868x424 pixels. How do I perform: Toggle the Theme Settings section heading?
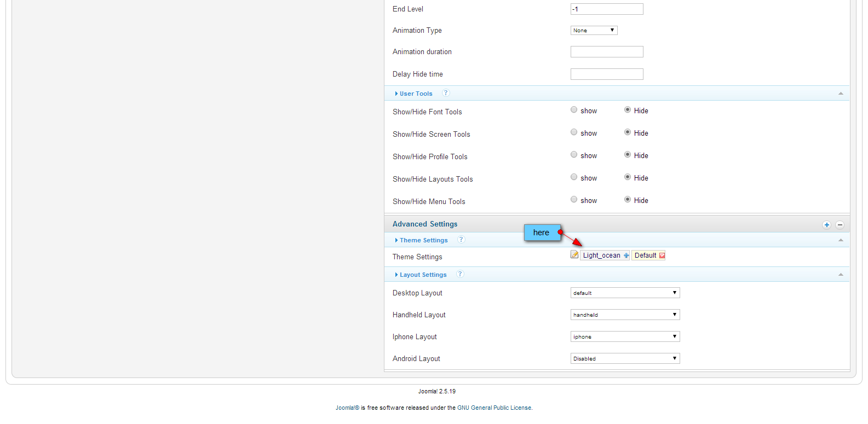point(424,240)
